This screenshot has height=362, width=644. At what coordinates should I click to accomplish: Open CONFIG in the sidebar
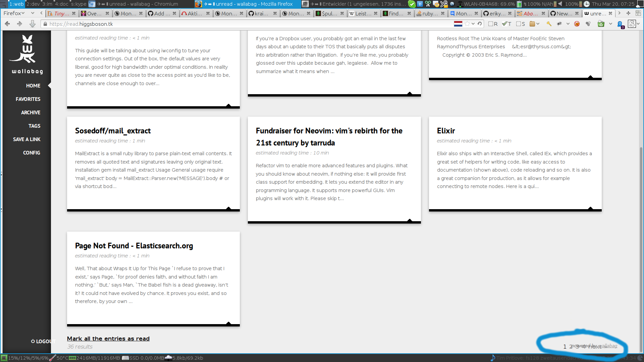pos(32,153)
